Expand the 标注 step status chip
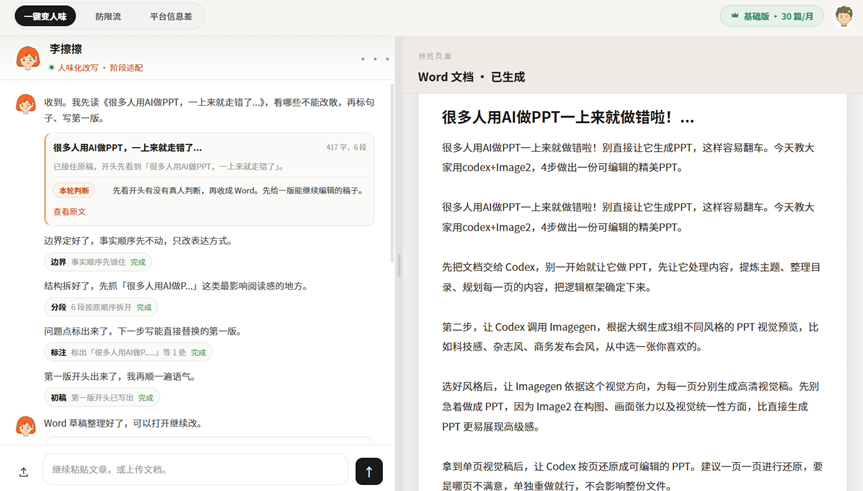Image resolution: width=863 pixels, height=491 pixels. pos(128,352)
